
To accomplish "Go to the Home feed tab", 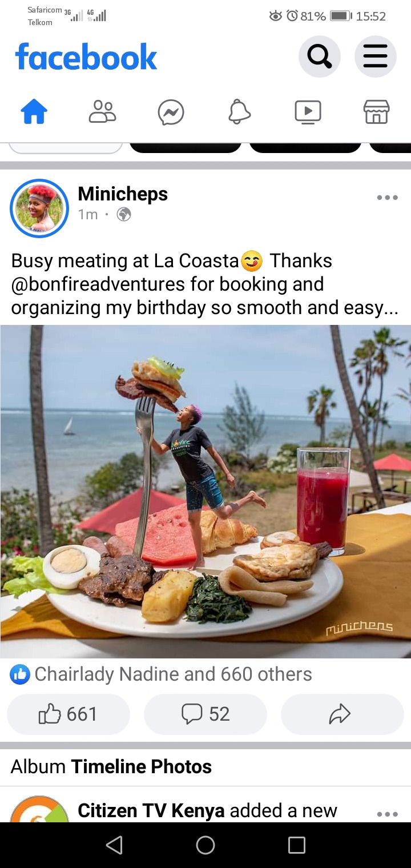I will 34,112.
